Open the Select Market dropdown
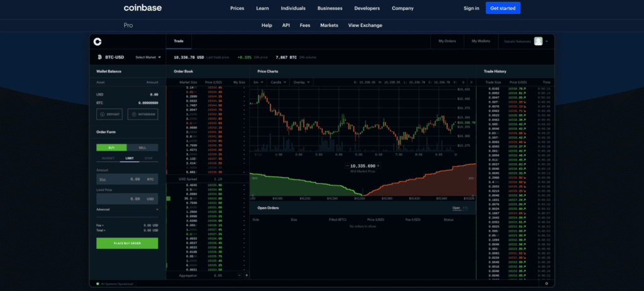 (x=148, y=57)
